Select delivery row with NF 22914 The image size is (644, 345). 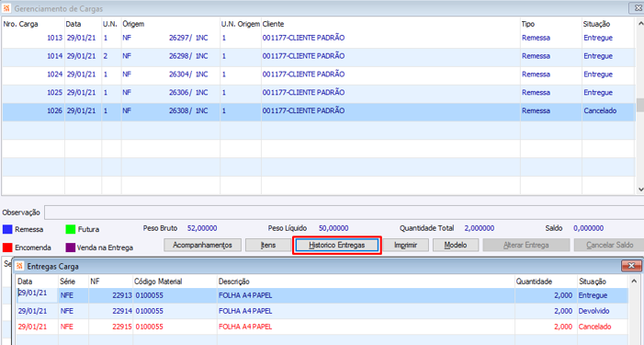(322, 311)
